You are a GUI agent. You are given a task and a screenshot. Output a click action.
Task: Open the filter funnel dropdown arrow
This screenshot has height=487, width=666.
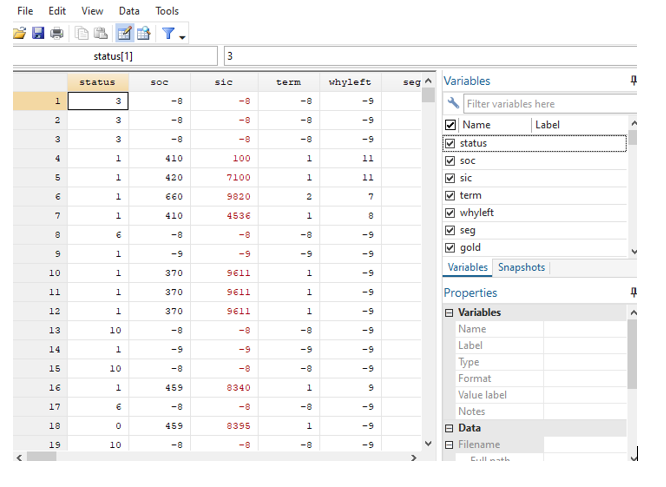pos(183,37)
